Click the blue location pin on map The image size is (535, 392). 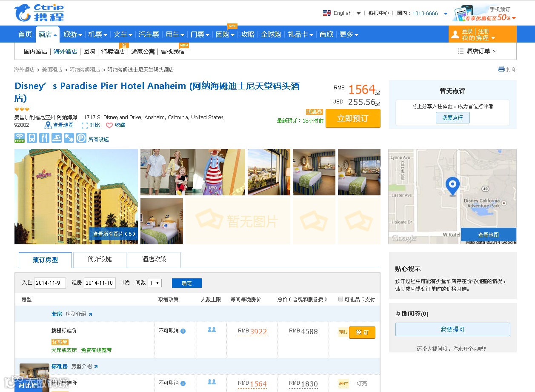[452, 186]
